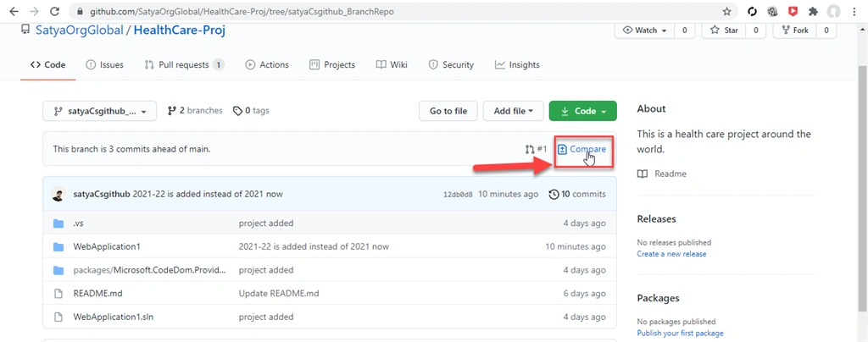Viewport: 868px width, 342px height.
Task: Open WebApplication1 row's '2021-22 is added' commit
Action: click(x=314, y=246)
